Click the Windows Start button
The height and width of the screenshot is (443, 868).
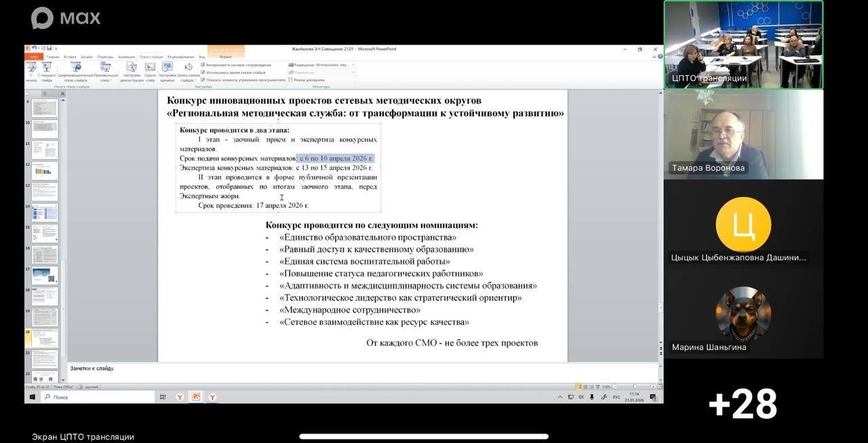(31, 397)
